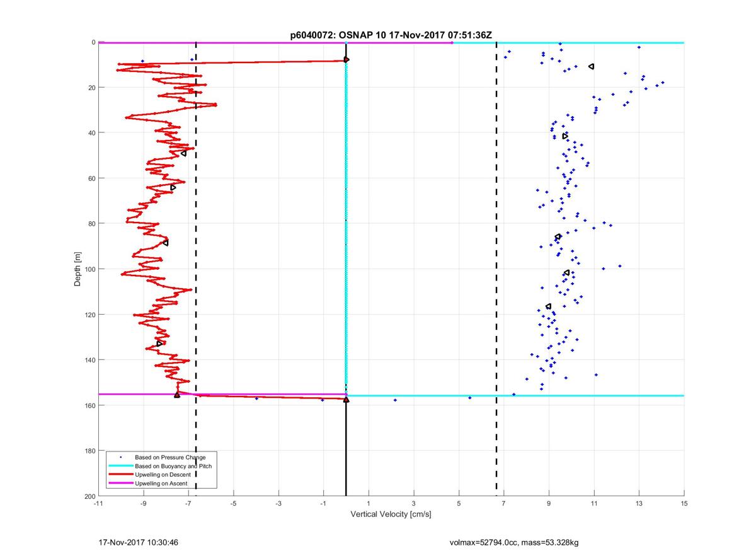This screenshot has height=558, width=756.
Task: Click the x-axis tick label -9
Action: (x=143, y=504)
